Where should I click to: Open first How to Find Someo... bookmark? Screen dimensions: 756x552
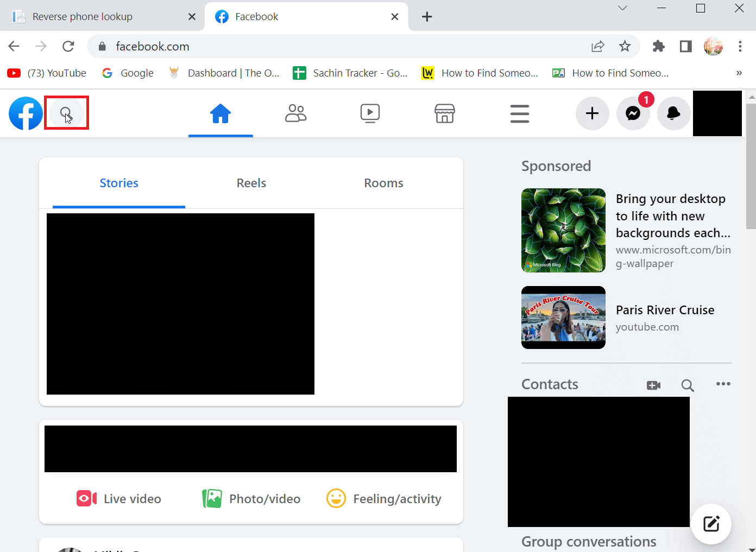pos(480,73)
